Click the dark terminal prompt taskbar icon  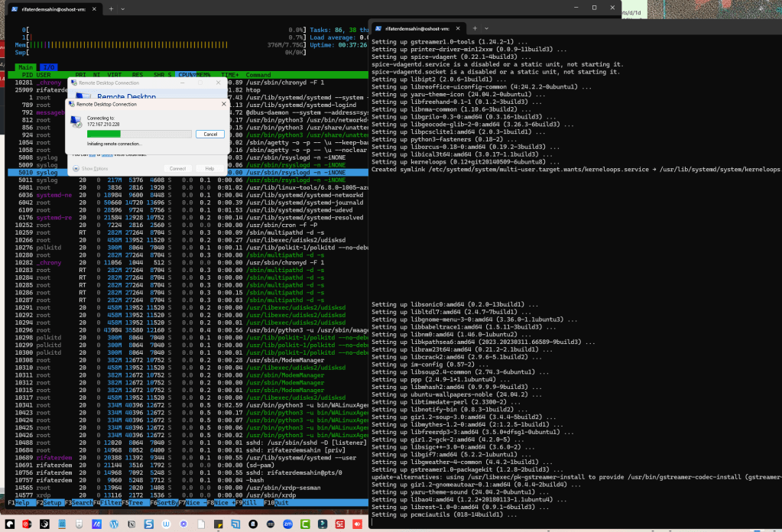click(x=323, y=524)
